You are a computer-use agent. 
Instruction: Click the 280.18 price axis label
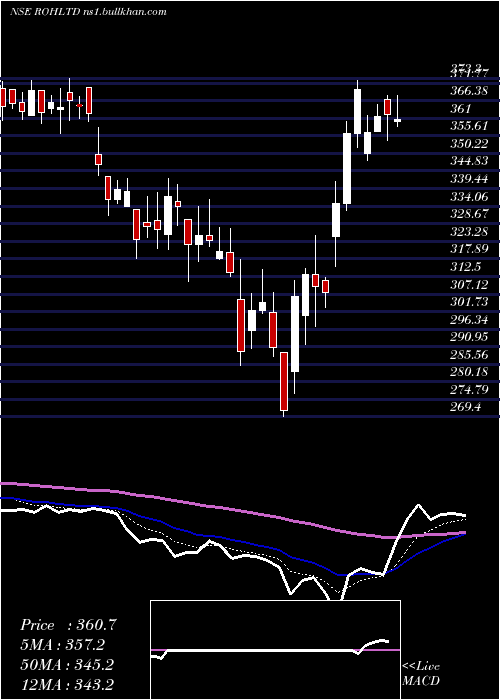click(x=470, y=372)
